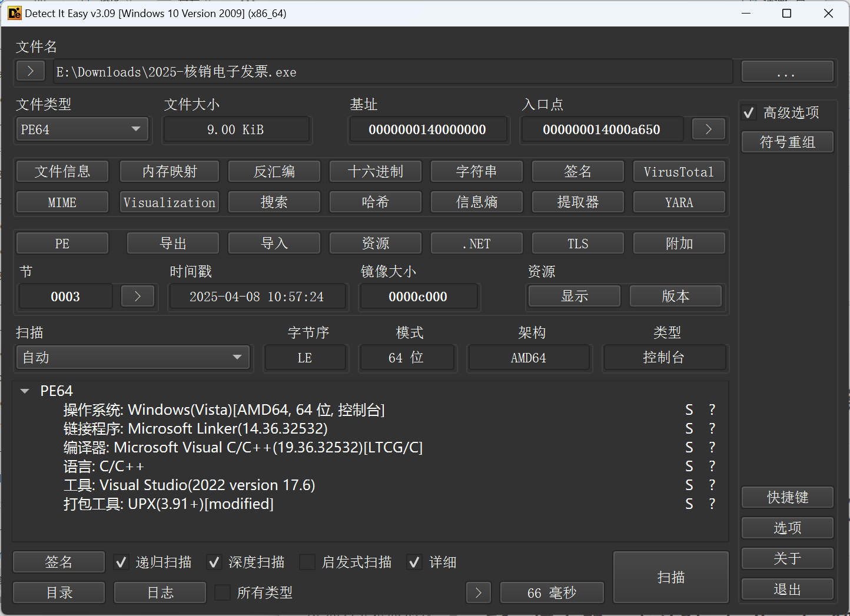Open 十六进制 hex viewer
The image size is (850, 616).
point(376,171)
